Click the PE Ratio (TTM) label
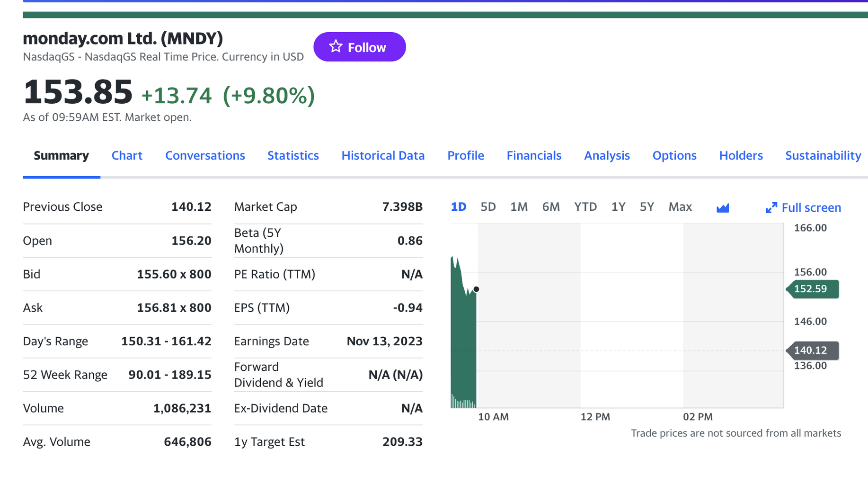This screenshot has width=868, height=485. [x=275, y=274]
